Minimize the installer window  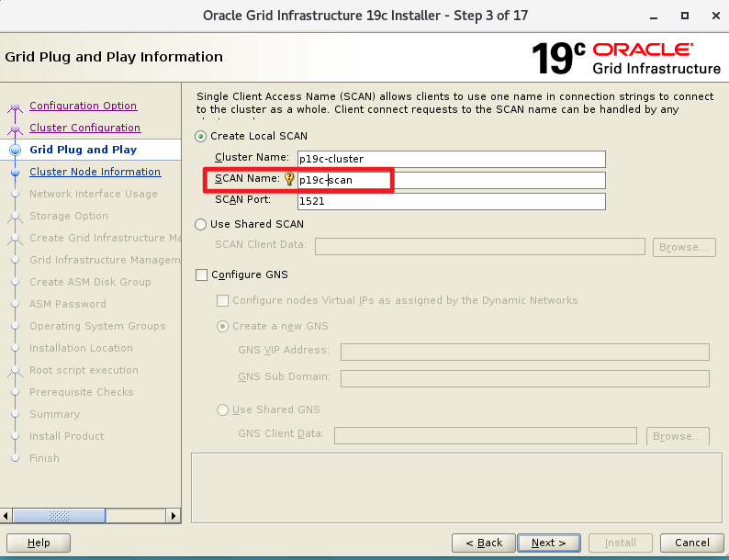point(654,16)
